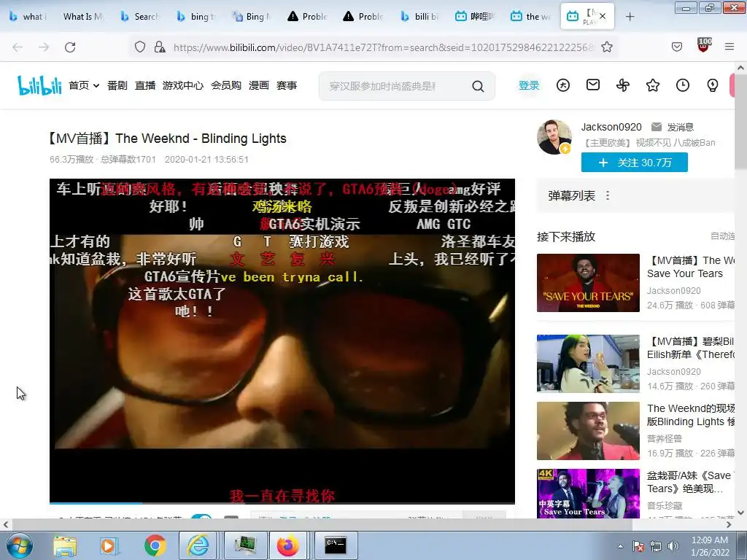Open the Billie Eilish video thumbnail
This screenshot has width=747, height=560.
(589, 363)
